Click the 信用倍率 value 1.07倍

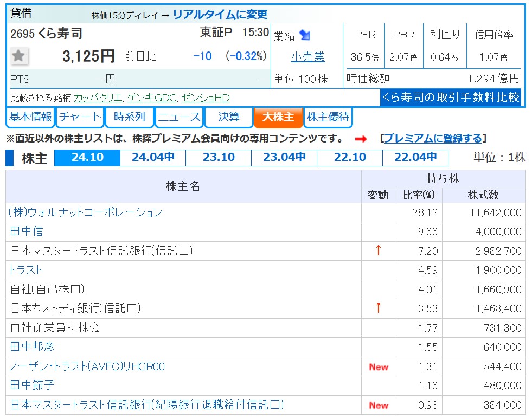tap(493, 57)
